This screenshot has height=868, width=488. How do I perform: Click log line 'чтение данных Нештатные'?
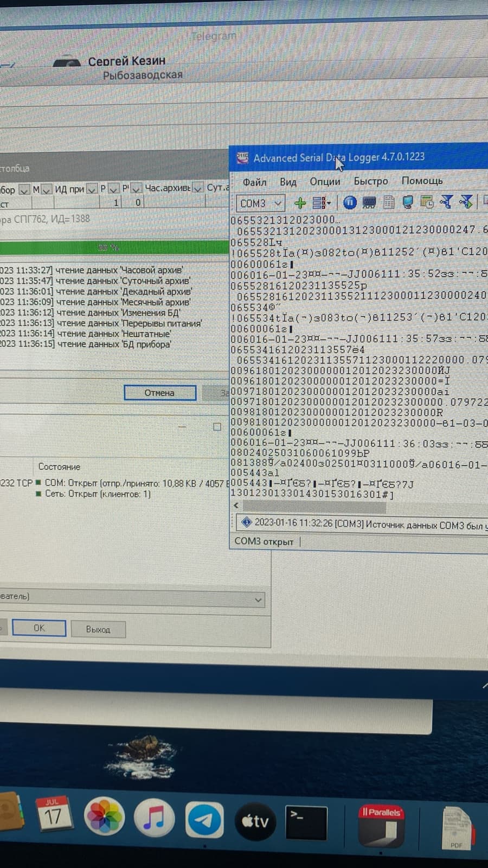[x=86, y=334]
